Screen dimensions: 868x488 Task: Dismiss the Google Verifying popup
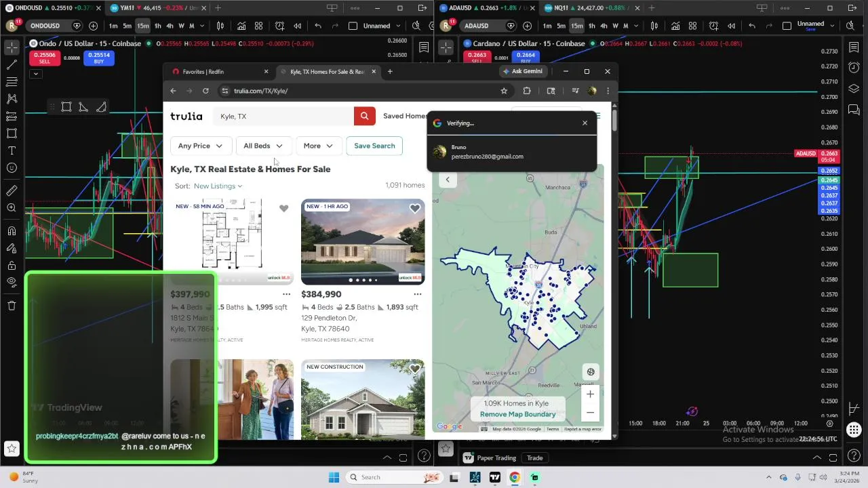click(585, 123)
